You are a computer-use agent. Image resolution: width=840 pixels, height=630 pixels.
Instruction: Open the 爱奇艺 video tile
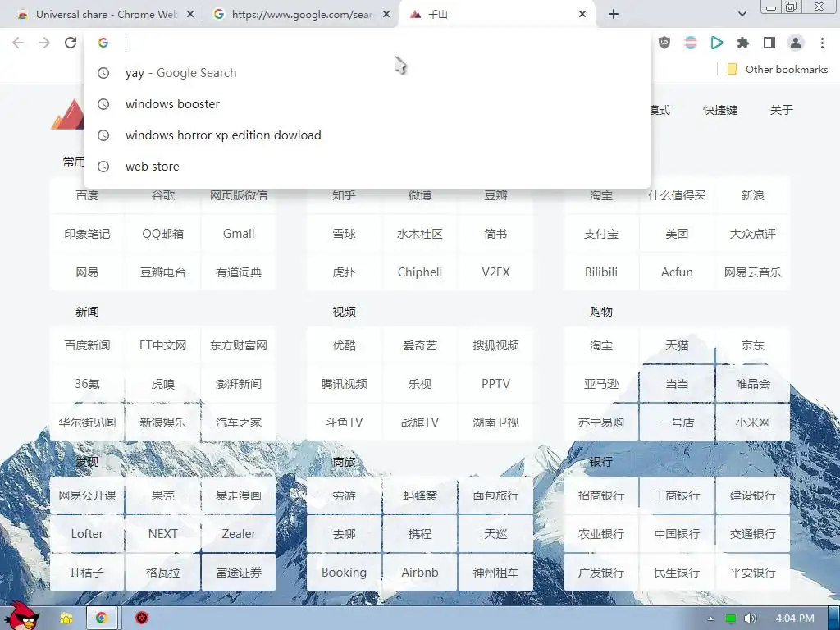point(419,345)
